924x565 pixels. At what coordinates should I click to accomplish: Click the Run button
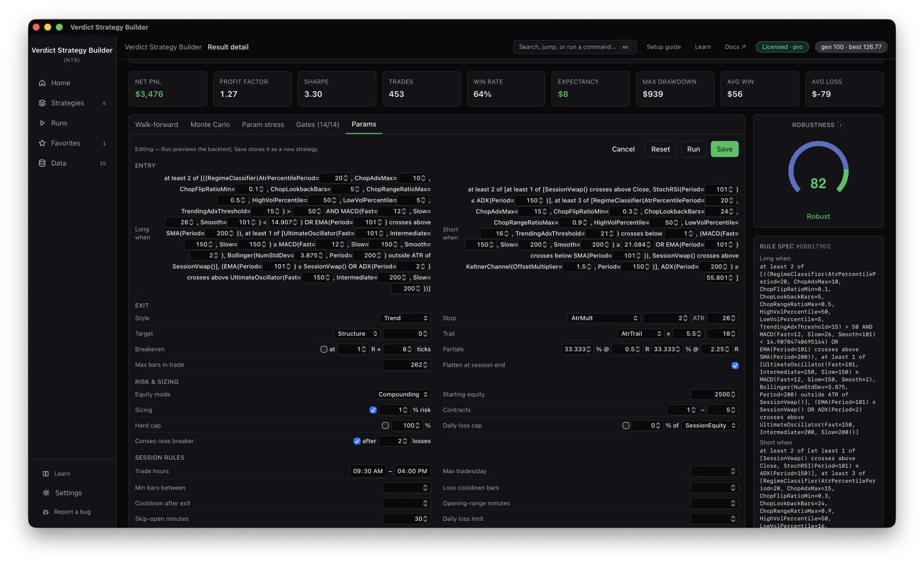pos(693,149)
